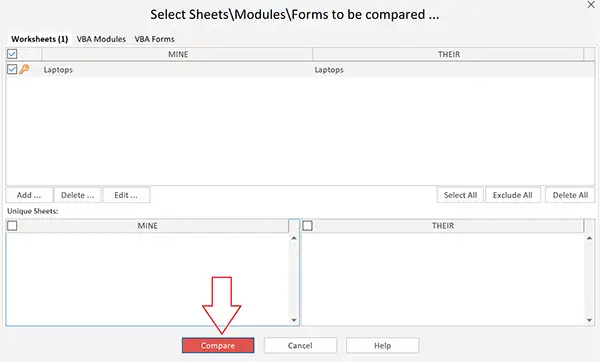
Task: Check the Unique Sheets THEIR header checkbox
Action: (308, 226)
